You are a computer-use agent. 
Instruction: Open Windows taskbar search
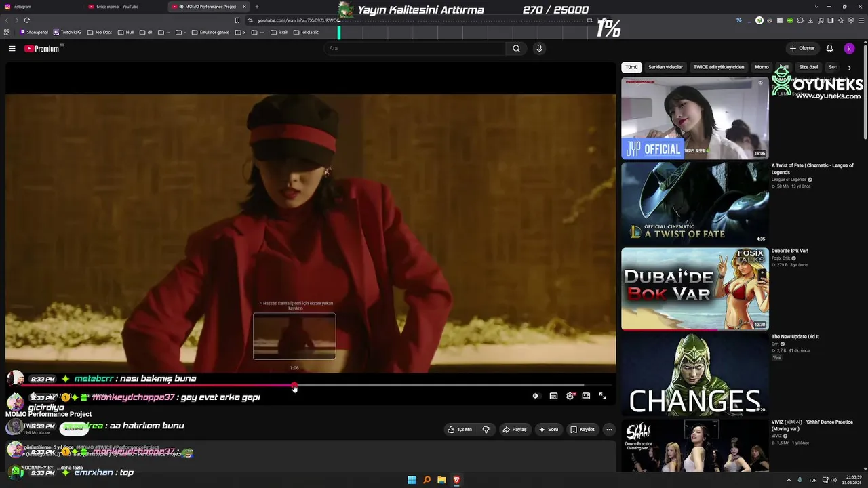tap(427, 480)
